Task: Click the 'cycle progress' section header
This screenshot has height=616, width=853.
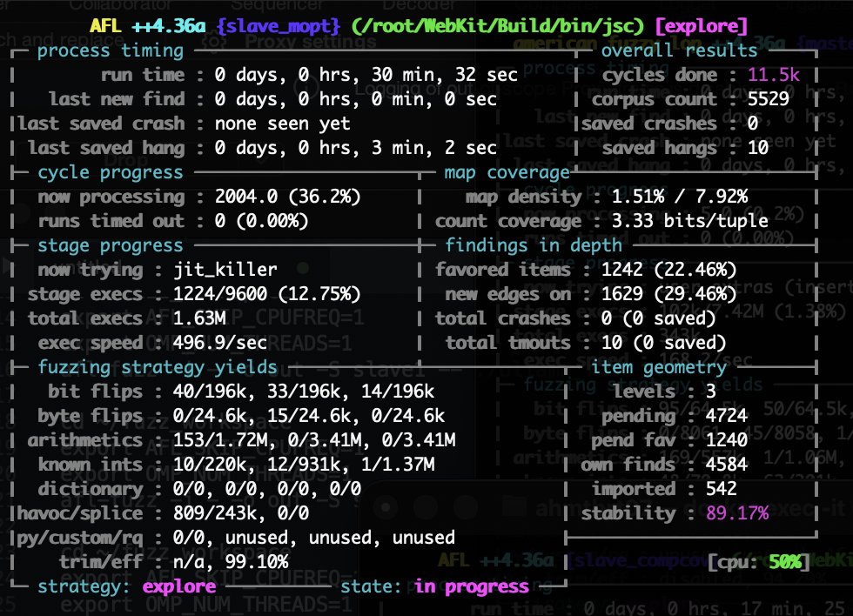Action: pyautogui.click(x=111, y=171)
